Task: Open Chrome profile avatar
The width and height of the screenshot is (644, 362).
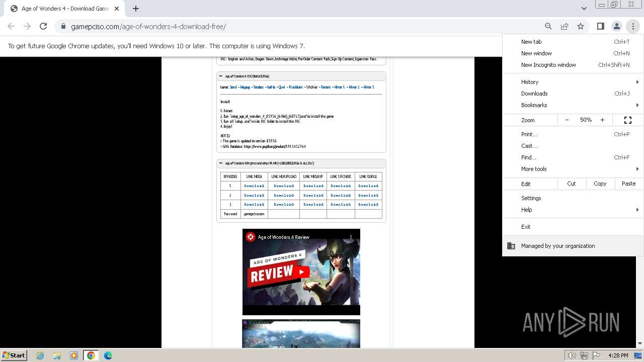Action: 616,26
